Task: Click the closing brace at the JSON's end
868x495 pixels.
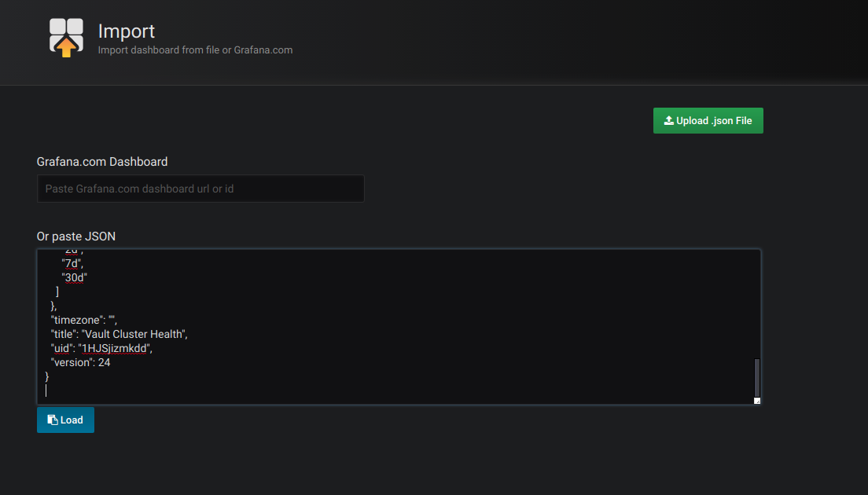Action: tap(46, 376)
